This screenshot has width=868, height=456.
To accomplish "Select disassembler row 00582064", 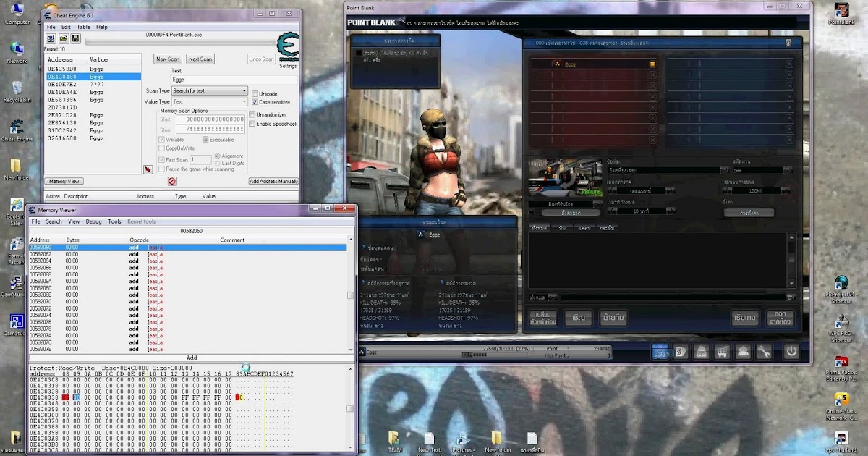I will (x=188, y=261).
